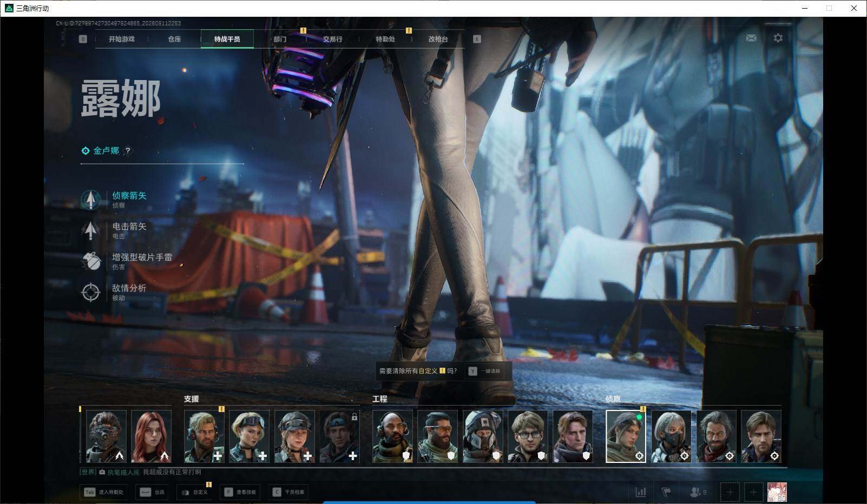
Task: Select the bearded recon operator with red scarf
Action: click(x=716, y=436)
